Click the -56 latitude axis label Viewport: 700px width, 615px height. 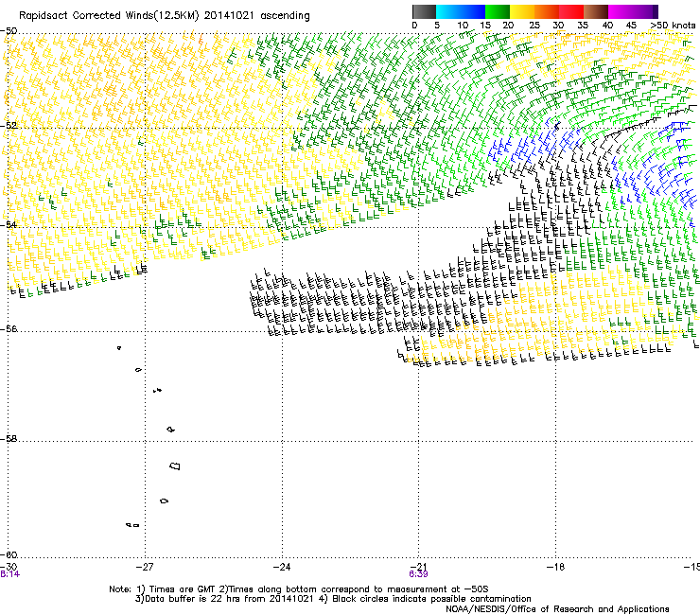click(x=9, y=328)
